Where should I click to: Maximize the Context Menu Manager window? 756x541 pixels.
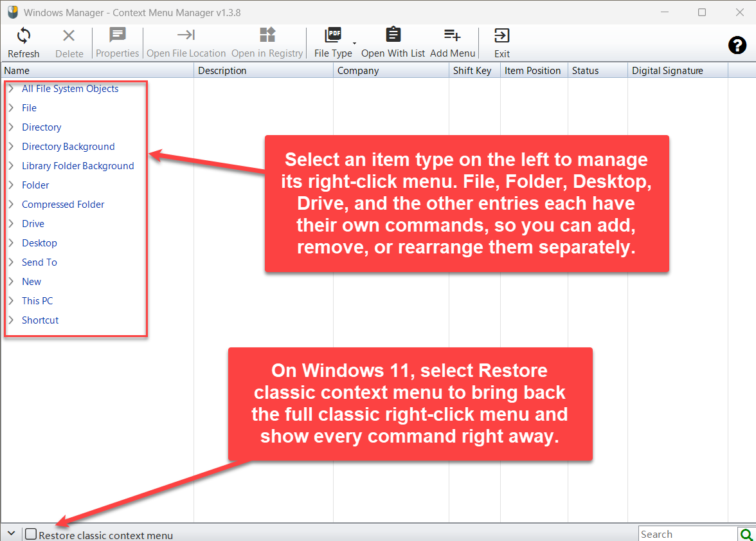tap(702, 12)
